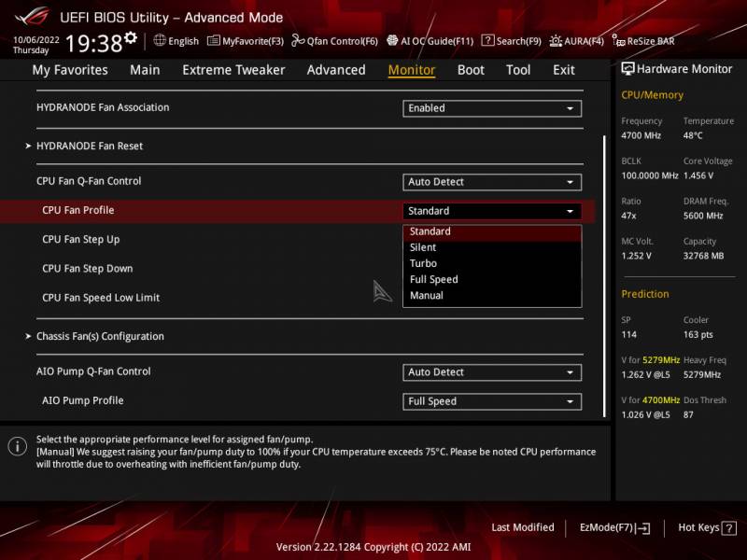The width and height of the screenshot is (747, 560).
Task: Click the 10/06/2022 date text
Action: [x=36, y=39]
